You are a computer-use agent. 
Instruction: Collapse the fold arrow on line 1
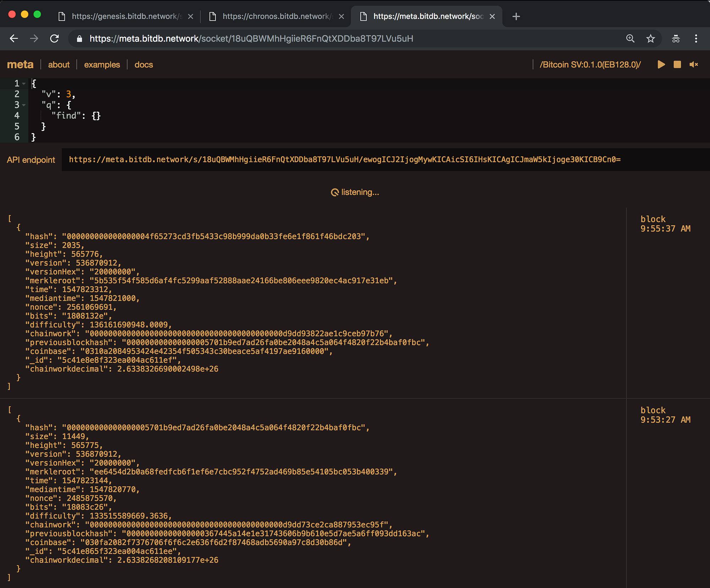[24, 84]
